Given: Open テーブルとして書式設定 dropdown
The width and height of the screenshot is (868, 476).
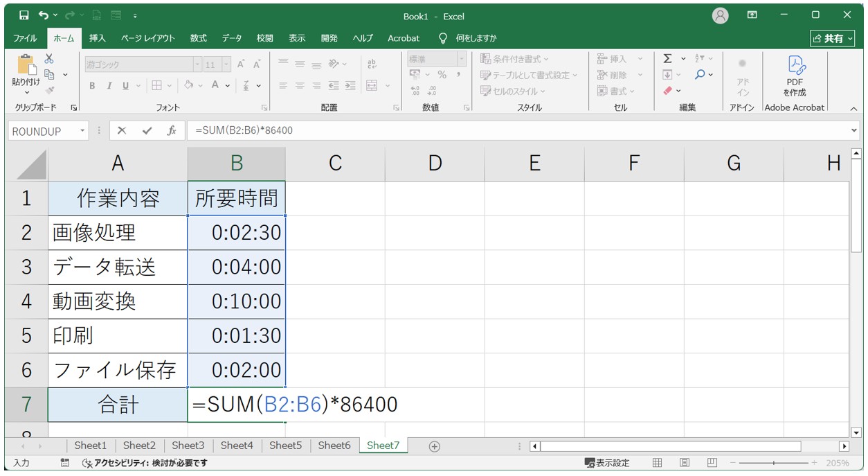Looking at the screenshot, I should [x=530, y=75].
